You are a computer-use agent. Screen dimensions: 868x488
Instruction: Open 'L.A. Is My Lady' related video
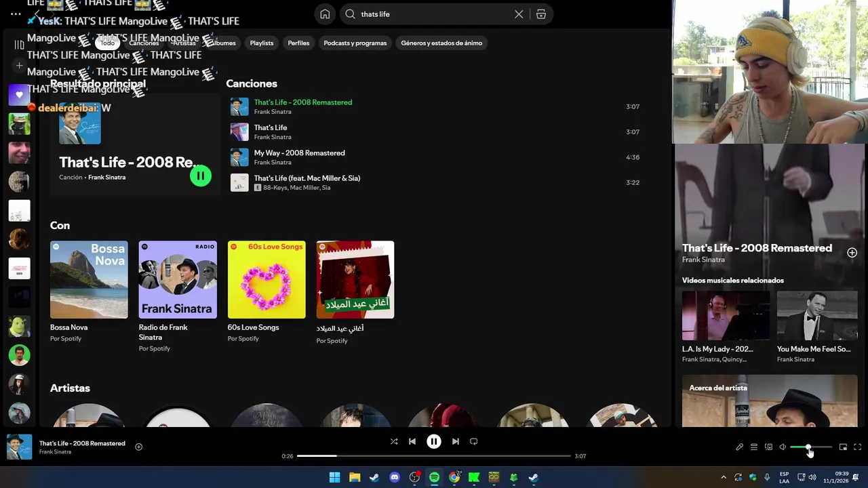(x=726, y=327)
